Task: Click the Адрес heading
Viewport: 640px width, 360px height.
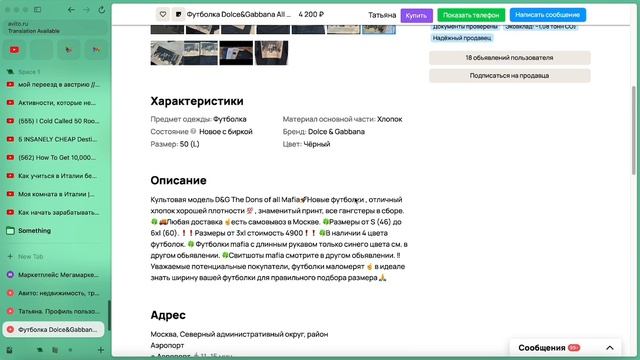Action: [168, 315]
